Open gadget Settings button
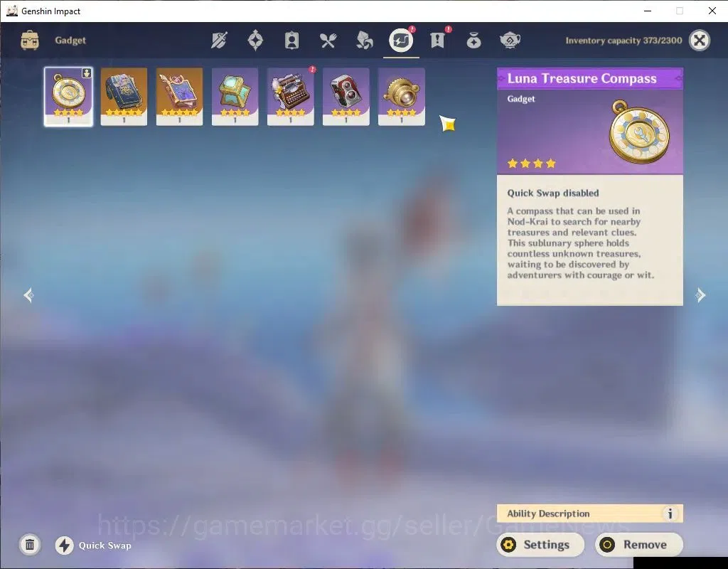The image size is (728, 569). (x=540, y=544)
